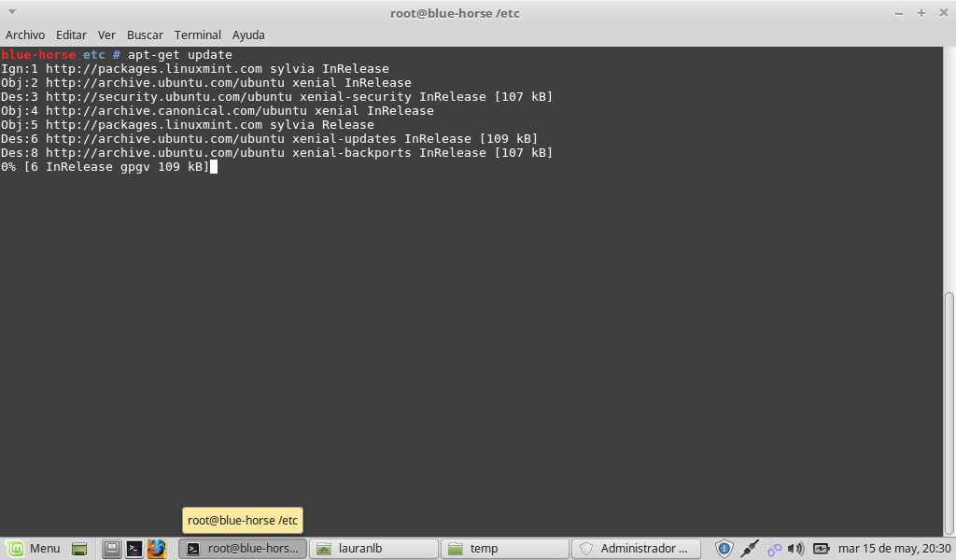
Task: Open the Terminal menu
Action: coord(197,35)
